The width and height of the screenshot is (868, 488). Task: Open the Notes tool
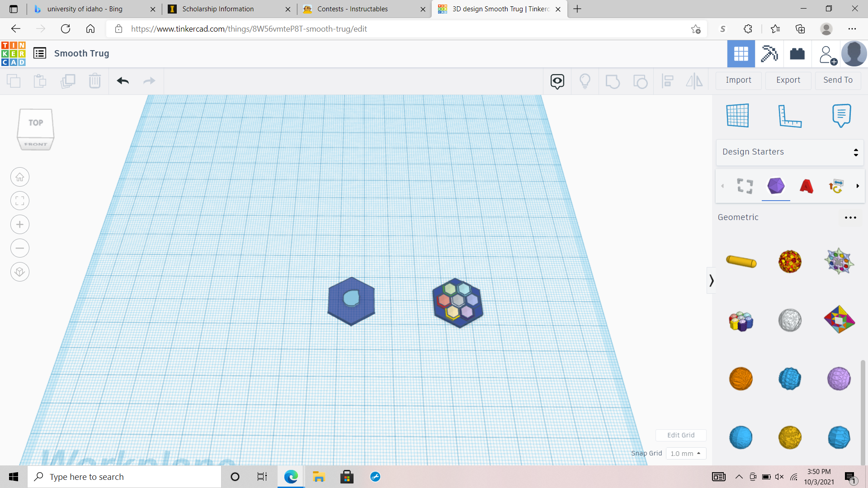[841, 116]
